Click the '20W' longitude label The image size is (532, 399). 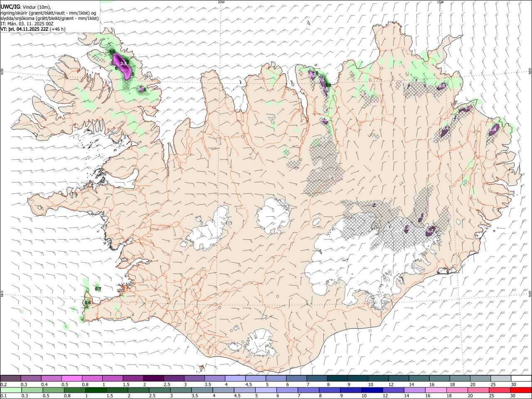(x=221, y=2)
